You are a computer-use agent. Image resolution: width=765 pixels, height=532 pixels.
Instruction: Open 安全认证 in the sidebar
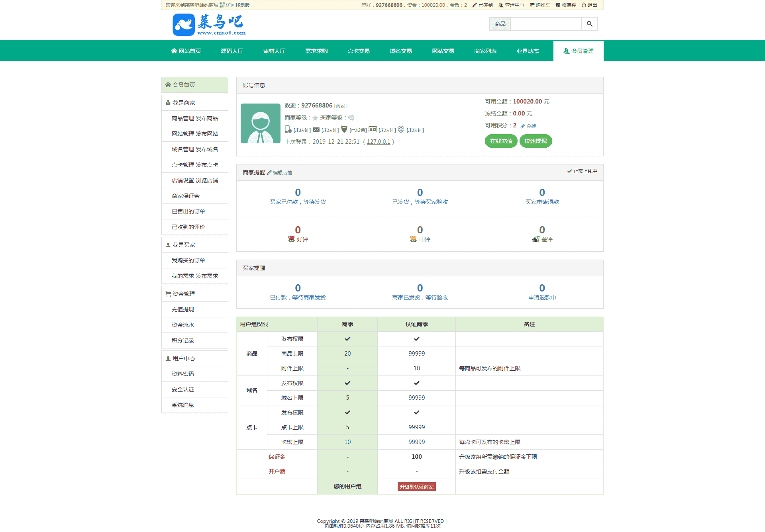pyautogui.click(x=183, y=389)
